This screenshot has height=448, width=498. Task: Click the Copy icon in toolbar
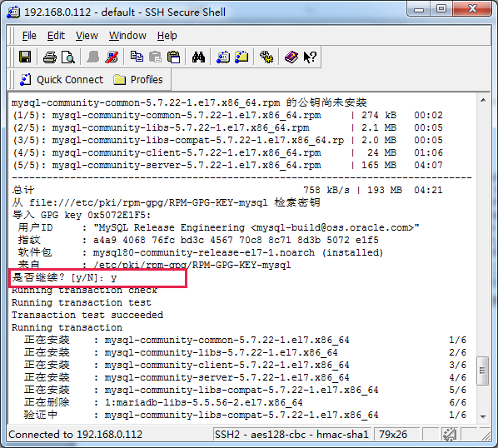137,57
